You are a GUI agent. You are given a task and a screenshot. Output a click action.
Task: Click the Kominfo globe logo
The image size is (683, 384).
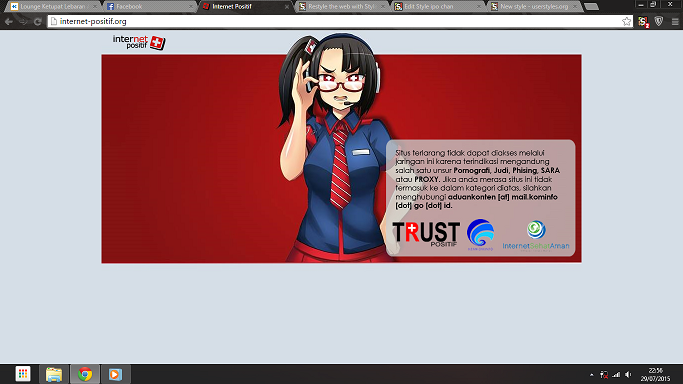pyautogui.click(x=480, y=234)
